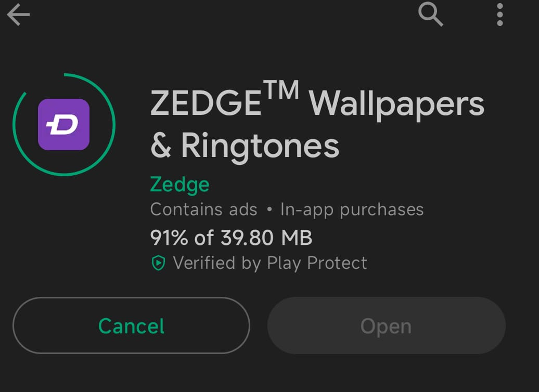Tap the back arrow icon

18,16
